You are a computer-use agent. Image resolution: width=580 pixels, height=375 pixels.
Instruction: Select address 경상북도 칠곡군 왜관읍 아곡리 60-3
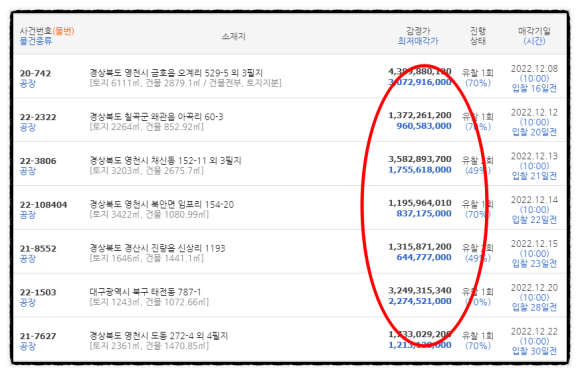click(x=156, y=117)
